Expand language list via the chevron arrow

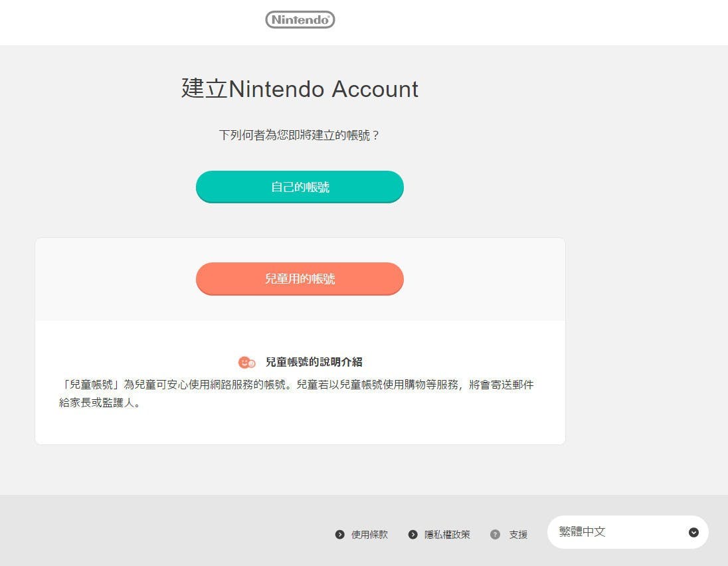pos(693,533)
